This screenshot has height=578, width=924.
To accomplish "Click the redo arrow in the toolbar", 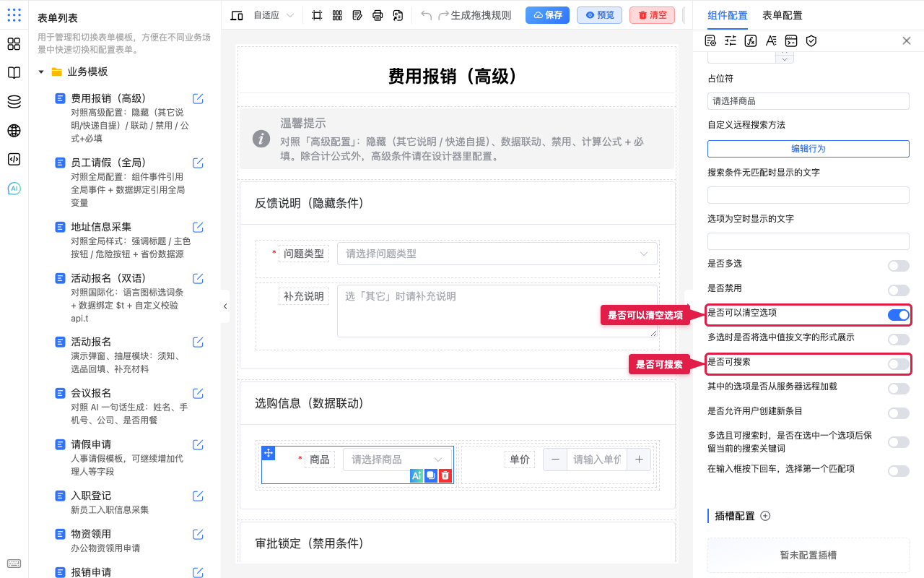I will tap(444, 15).
